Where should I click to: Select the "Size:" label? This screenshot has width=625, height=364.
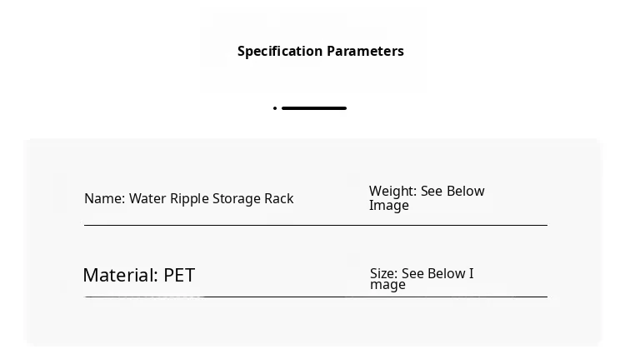[x=384, y=274]
